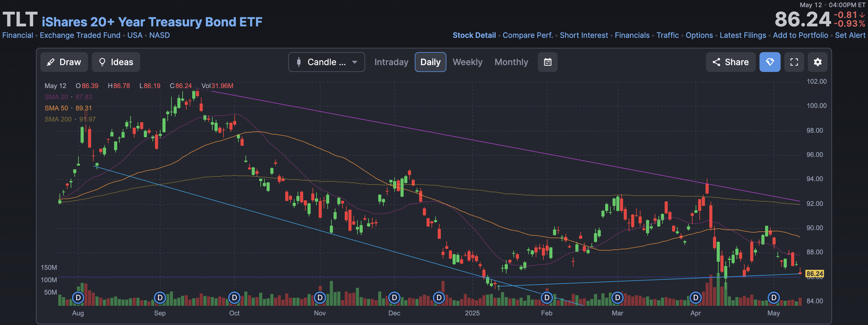Open chart settings gear

click(x=817, y=62)
